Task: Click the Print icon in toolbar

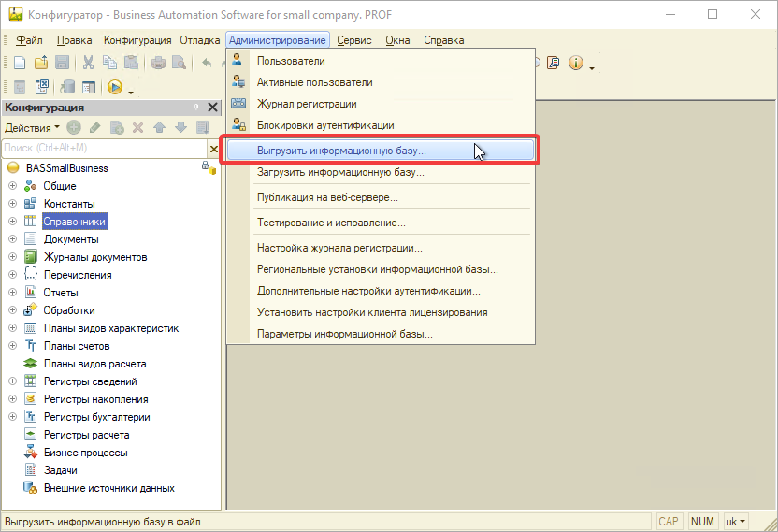Action: tap(158, 63)
